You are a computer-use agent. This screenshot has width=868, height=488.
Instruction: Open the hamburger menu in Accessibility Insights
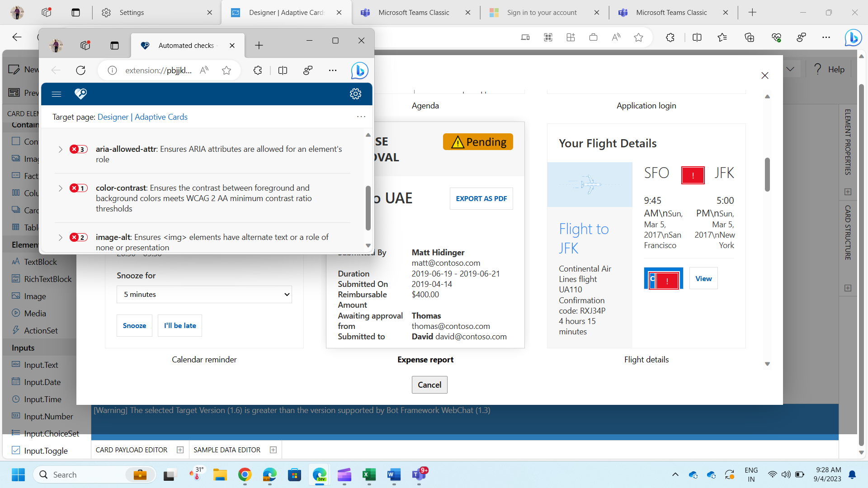(57, 94)
